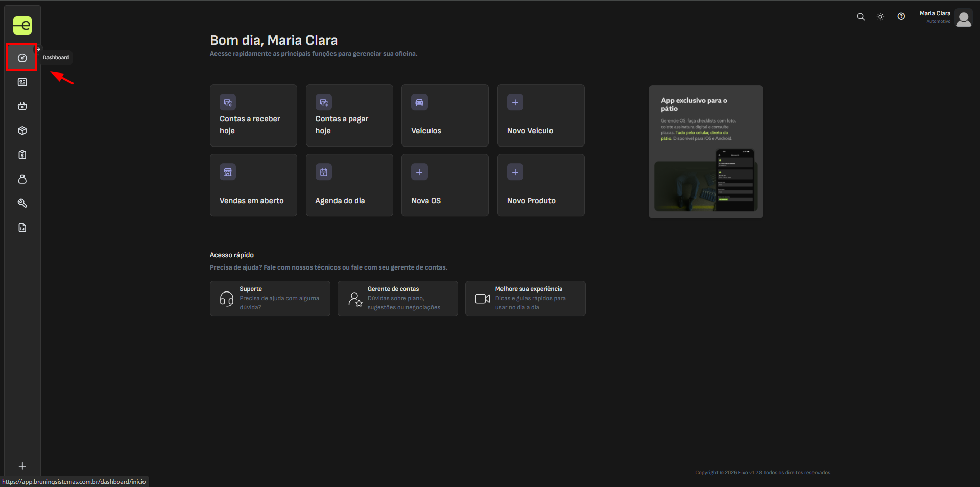Open the Dashboard gauge icon in sidebar

(22, 58)
